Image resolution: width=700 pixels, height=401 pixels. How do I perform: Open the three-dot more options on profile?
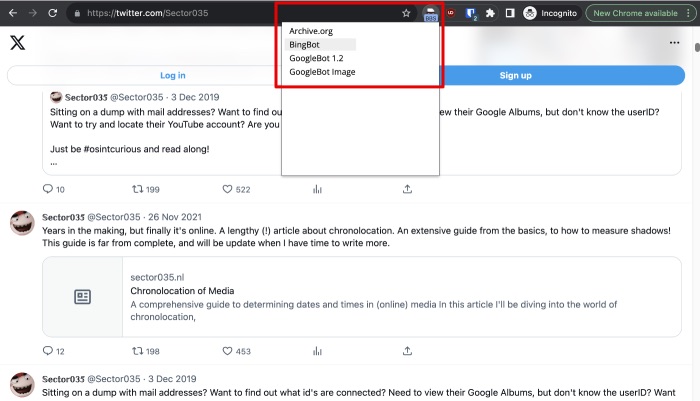[x=675, y=43]
